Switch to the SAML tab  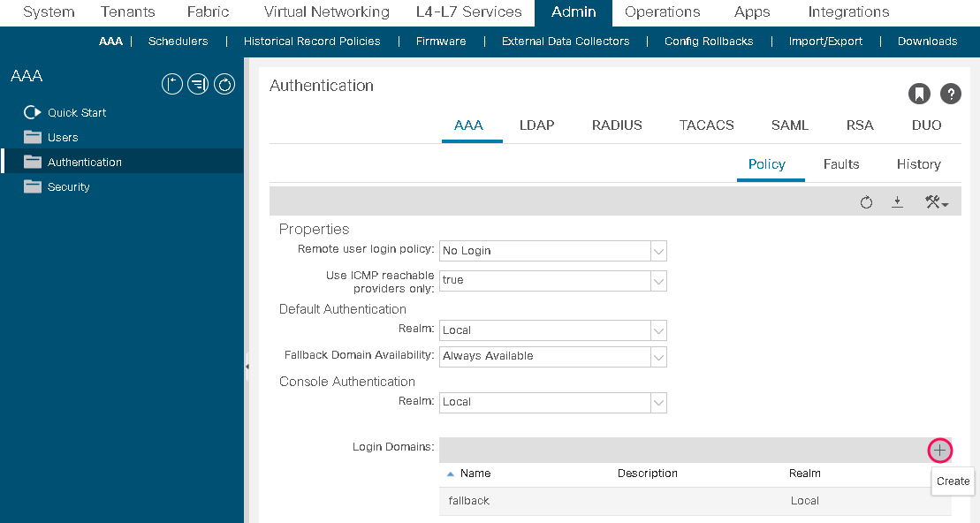pos(789,125)
